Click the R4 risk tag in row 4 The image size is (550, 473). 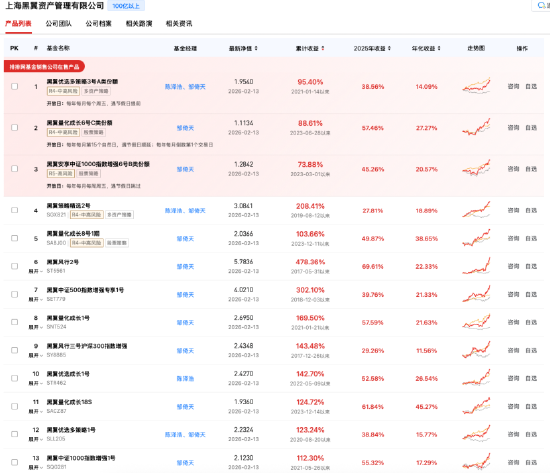87,214
